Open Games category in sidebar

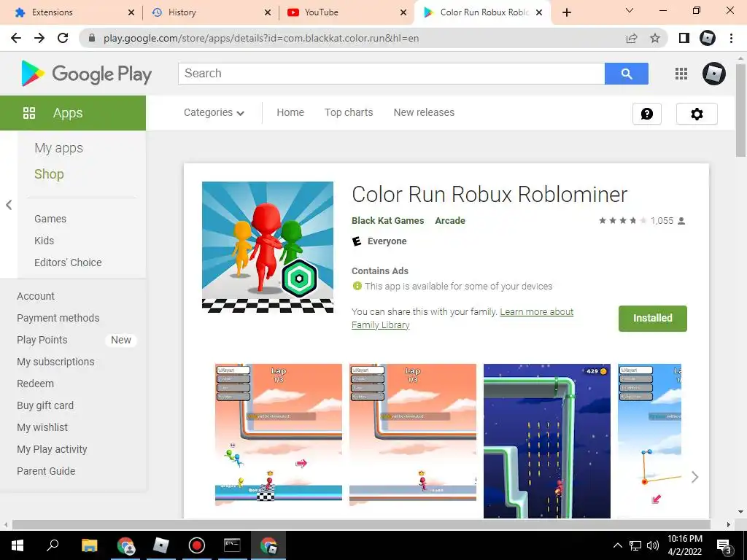50,219
